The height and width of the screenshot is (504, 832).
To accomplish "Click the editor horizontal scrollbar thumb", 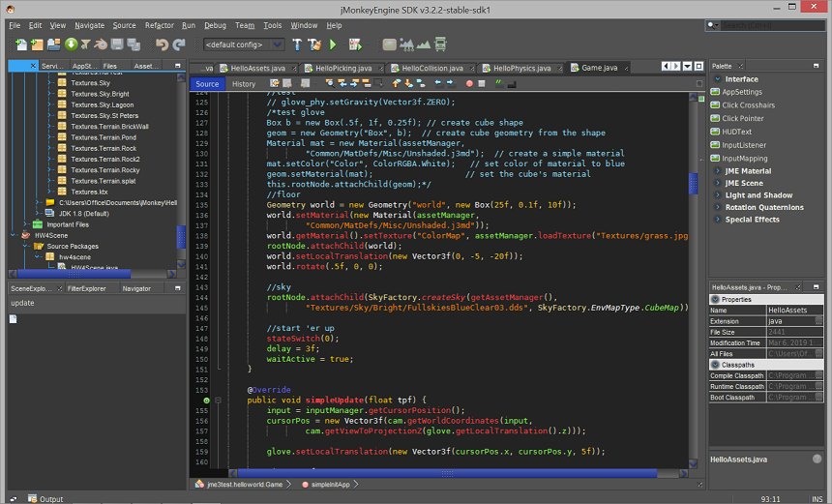I will click(447, 473).
